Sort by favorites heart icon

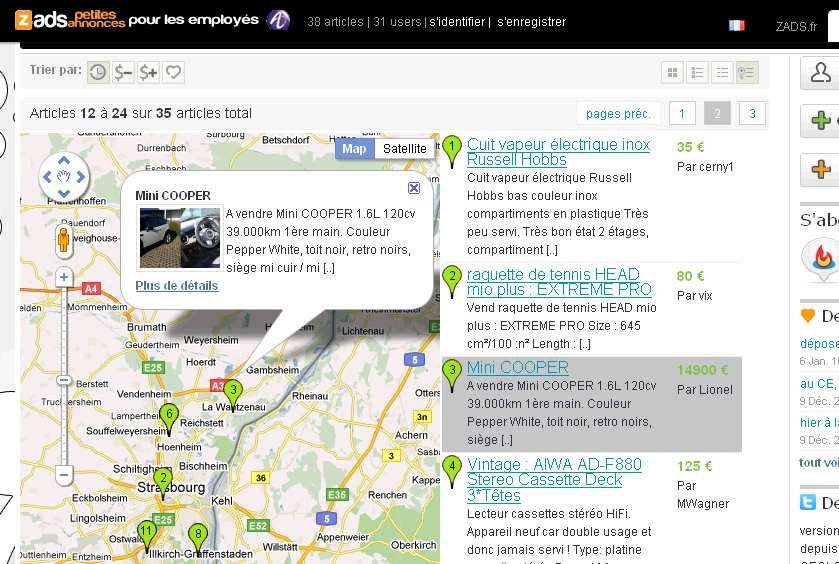pos(173,72)
